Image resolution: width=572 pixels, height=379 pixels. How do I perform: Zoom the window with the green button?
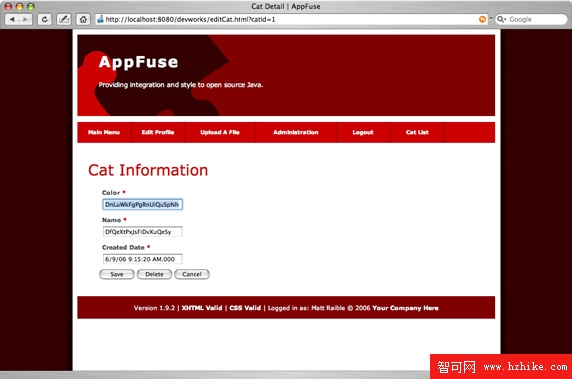pyautogui.click(x=31, y=7)
